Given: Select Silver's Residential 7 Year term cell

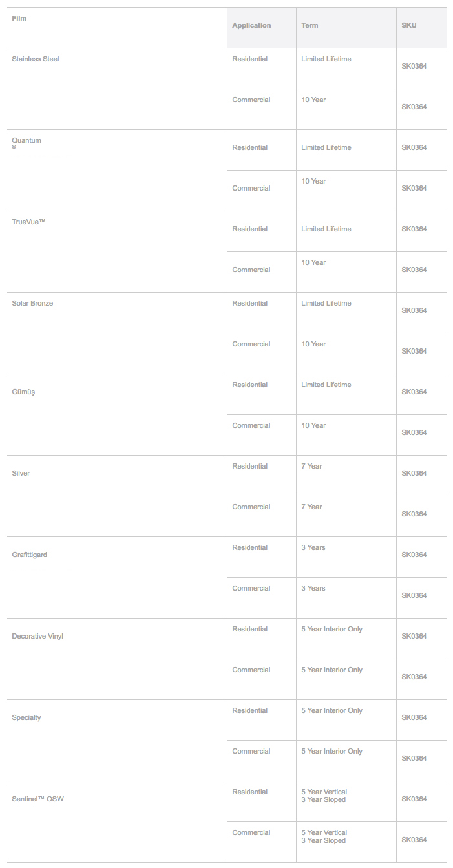Looking at the screenshot, I should point(311,466).
